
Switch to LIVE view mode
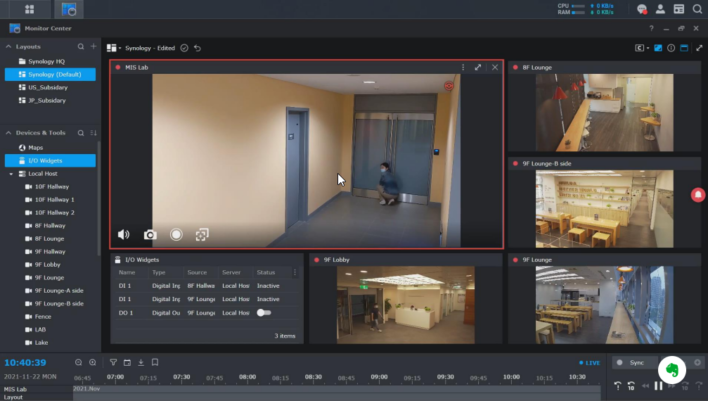coord(590,362)
